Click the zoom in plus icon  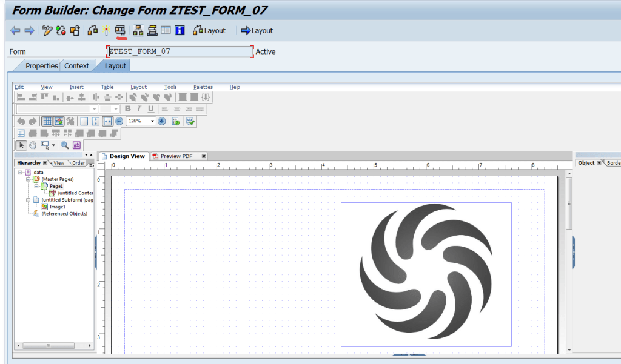point(161,121)
